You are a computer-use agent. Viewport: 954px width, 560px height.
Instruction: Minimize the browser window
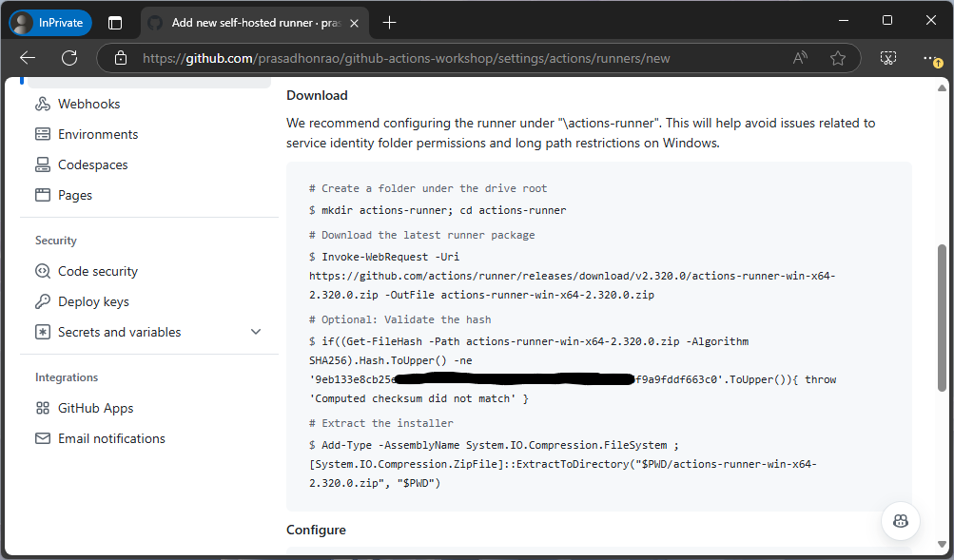click(x=844, y=20)
